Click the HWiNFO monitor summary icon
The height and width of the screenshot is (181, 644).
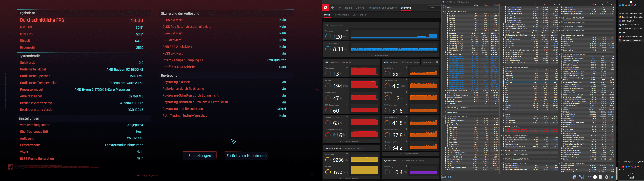pos(574,177)
